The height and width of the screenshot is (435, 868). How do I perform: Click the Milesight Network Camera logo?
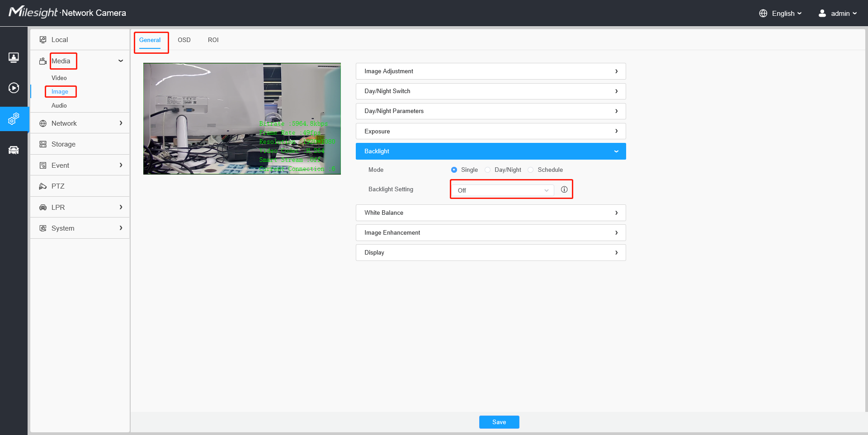67,12
